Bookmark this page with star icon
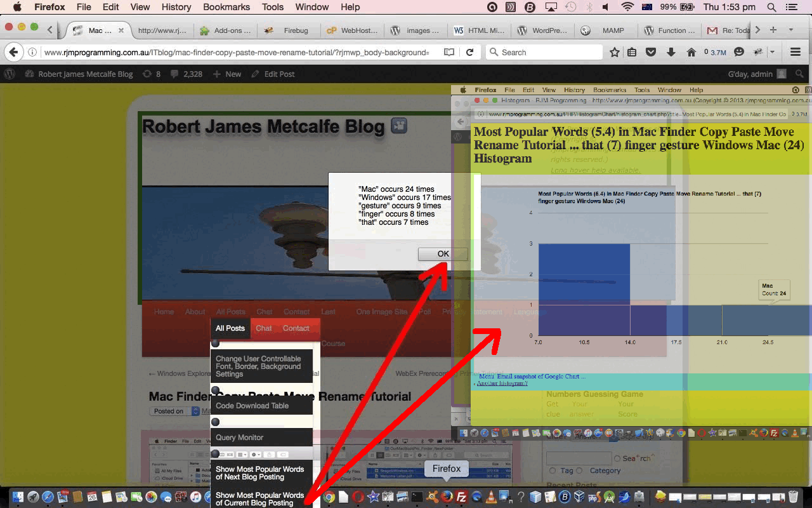The width and height of the screenshot is (812, 508). 614,52
